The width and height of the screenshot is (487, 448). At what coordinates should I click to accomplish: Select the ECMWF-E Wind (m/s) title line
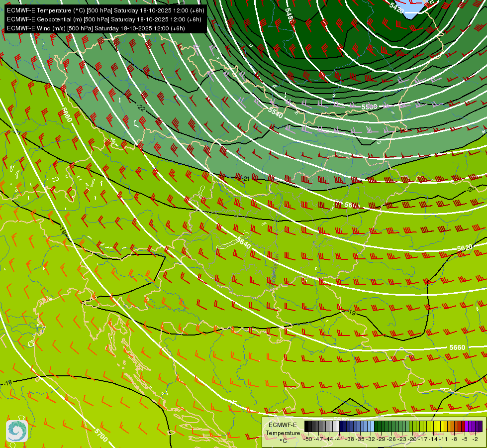(x=96, y=28)
